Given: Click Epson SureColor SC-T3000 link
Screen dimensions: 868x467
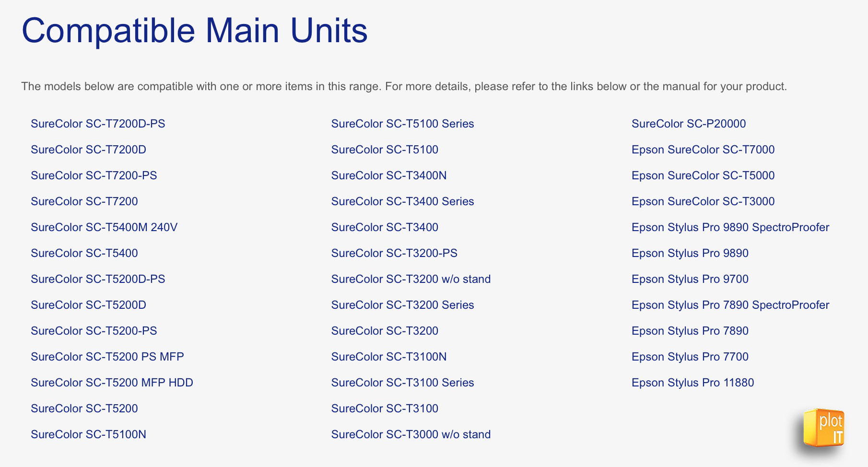Looking at the screenshot, I should 703,201.
